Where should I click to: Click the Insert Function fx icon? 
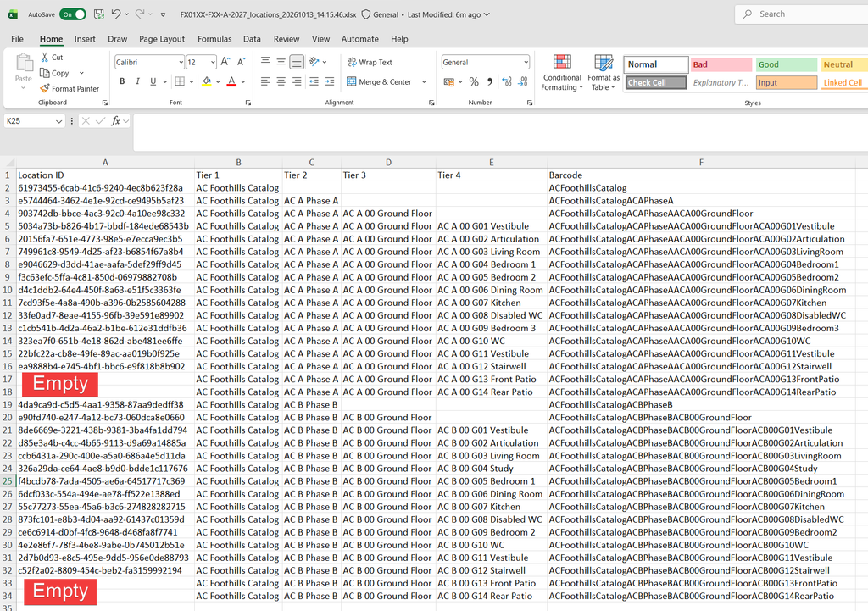[115, 120]
